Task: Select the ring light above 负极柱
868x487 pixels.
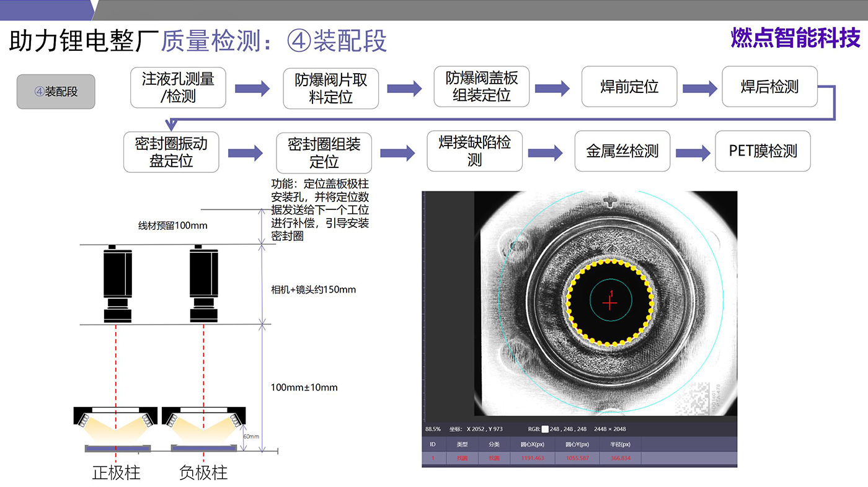Action: pyautogui.click(x=203, y=417)
